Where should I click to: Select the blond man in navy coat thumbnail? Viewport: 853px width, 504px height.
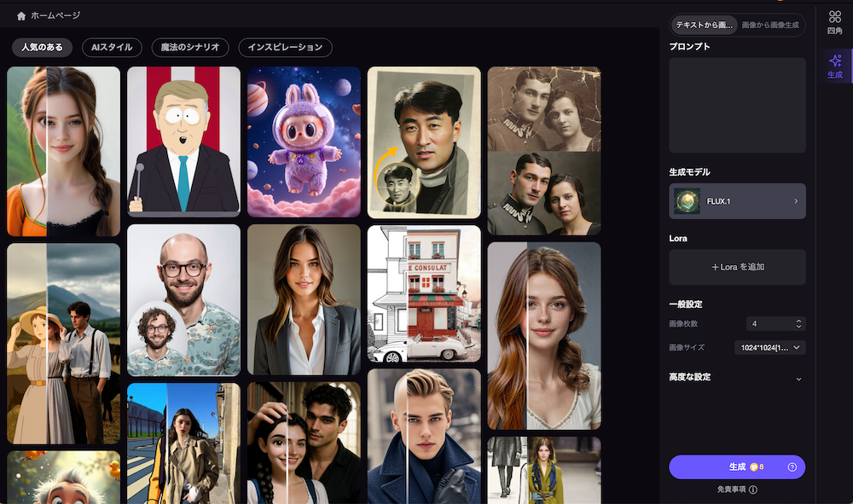(x=424, y=437)
